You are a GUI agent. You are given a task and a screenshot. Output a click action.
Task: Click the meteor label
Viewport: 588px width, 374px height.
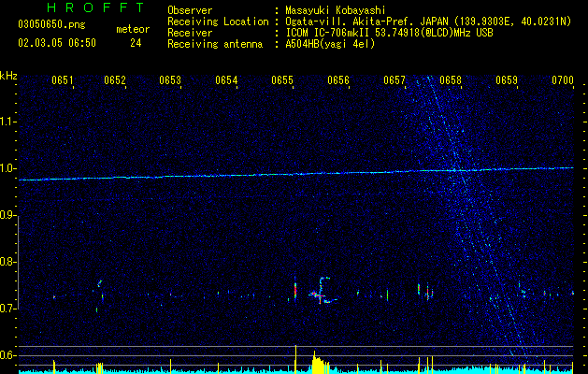133,29
